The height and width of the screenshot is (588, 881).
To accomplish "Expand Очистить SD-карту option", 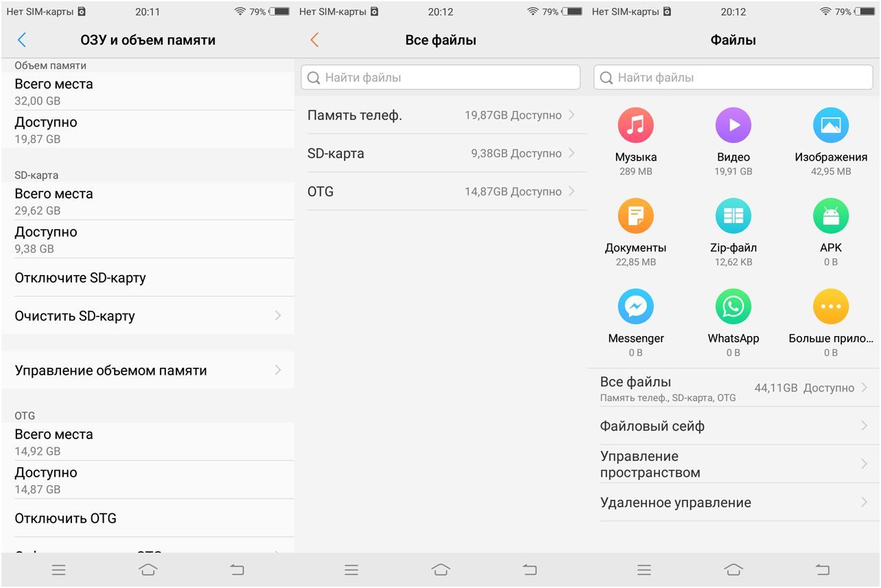I will [x=148, y=316].
